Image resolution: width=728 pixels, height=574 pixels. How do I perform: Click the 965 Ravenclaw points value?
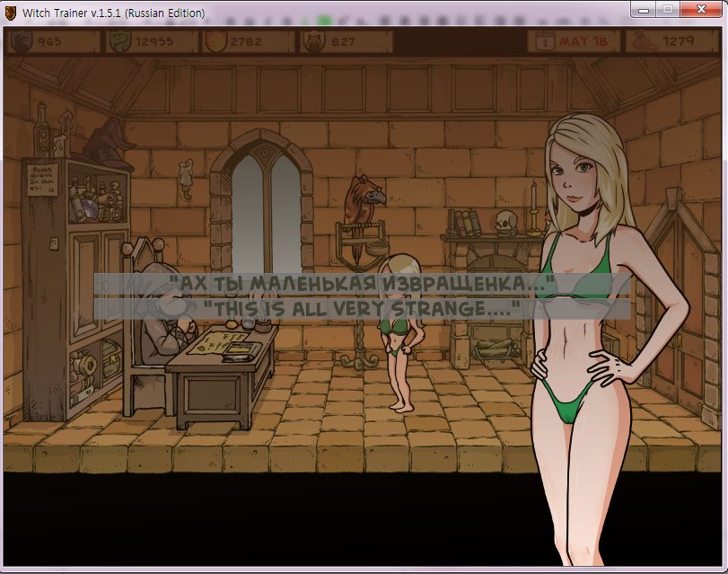tap(49, 42)
